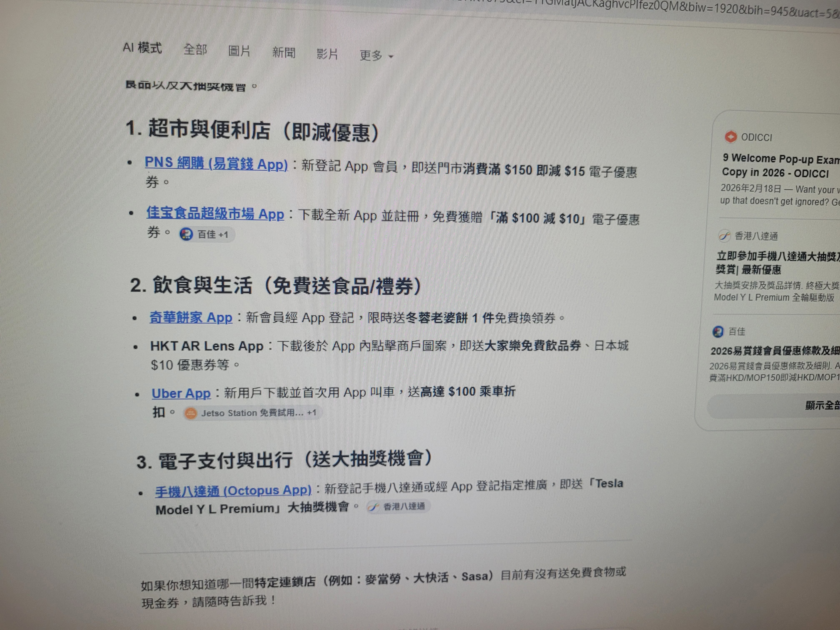This screenshot has width=840, height=630.
Task: Click the 百佳 logo icon in sidebar
Action: [x=717, y=331]
